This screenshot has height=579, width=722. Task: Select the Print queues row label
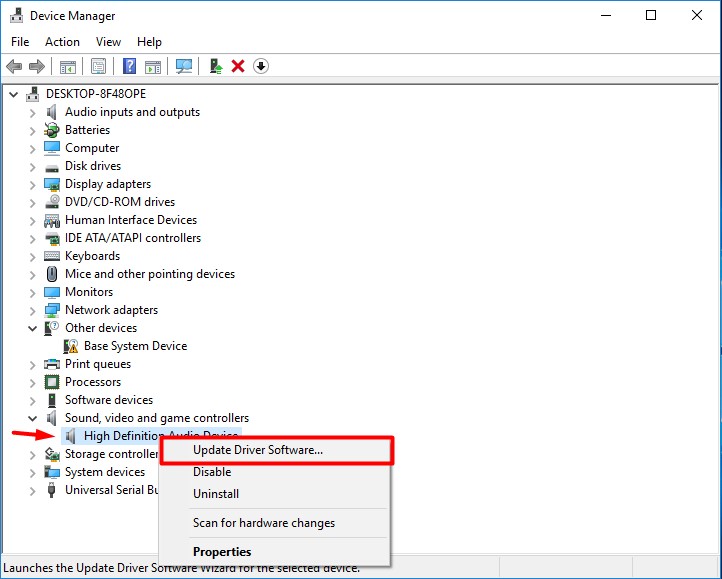pyautogui.click(x=98, y=364)
